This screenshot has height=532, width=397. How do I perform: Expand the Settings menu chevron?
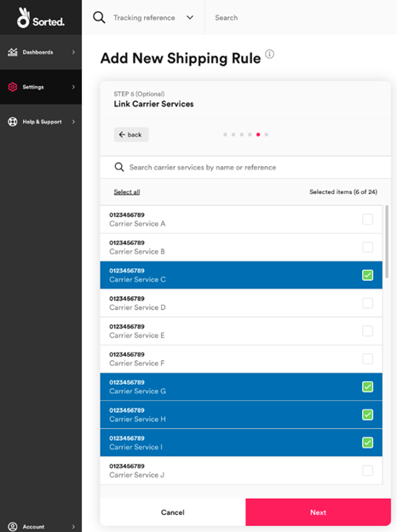point(73,87)
